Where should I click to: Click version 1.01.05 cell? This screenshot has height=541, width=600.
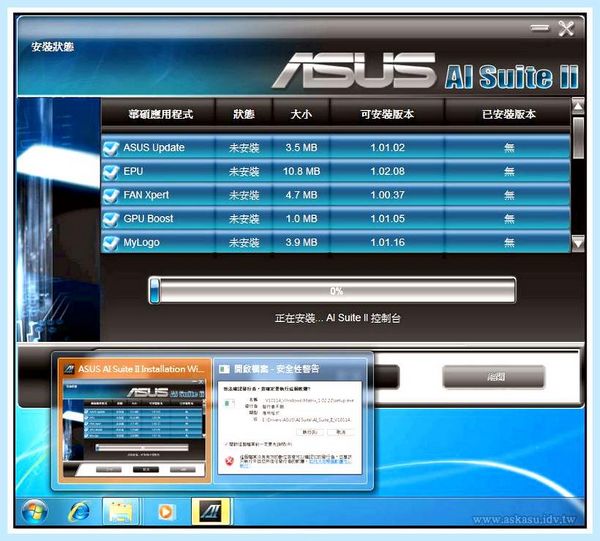[x=388, y=219]
